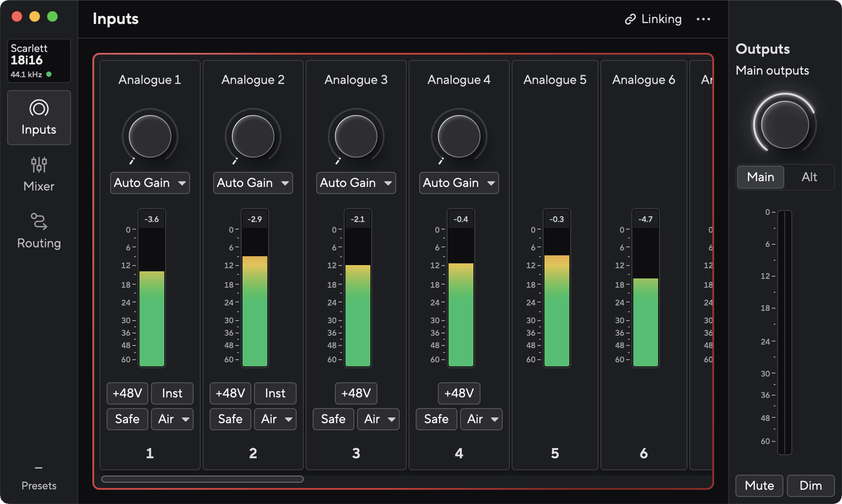Toggle Inst mode on channel 1
The height and width of the screenshot is (504, 842).
click(172, 393)
